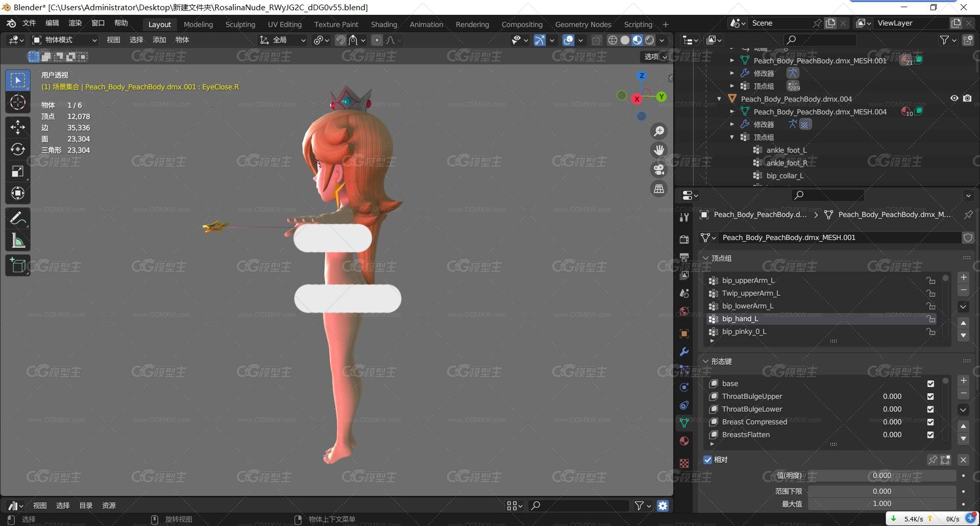Open the Output properties tab
The image size is (980, 526).
point(684,257)
